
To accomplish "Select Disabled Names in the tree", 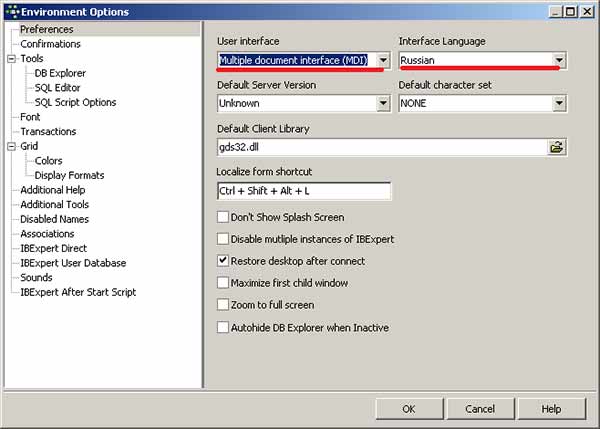I will (x=54, y=219).
